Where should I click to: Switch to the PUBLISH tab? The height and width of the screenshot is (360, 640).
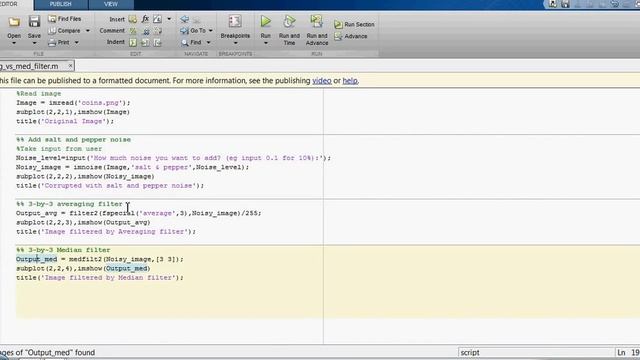click(x=60, y=4)
